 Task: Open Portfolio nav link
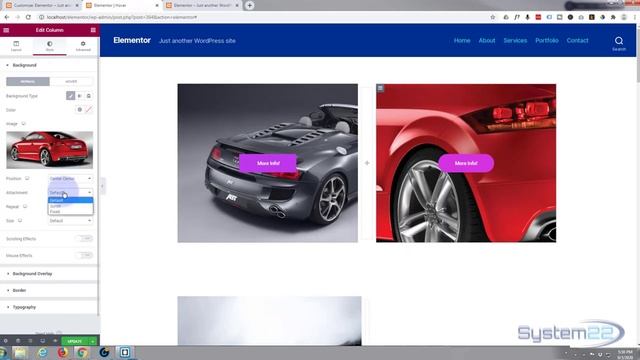(x=547, y=40)
